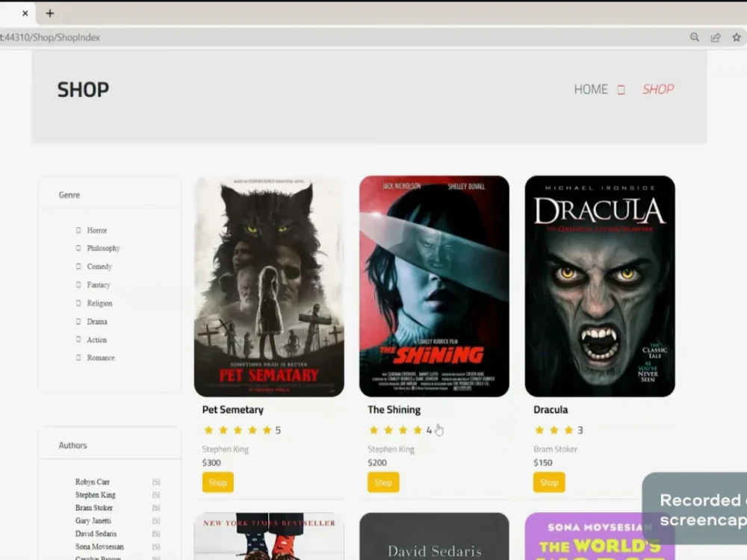Click the browser address bar URL
The image size is (747, 560).
50,37
